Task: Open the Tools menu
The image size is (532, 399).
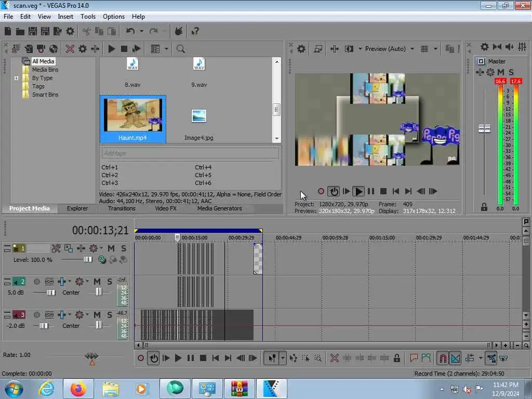Action: click(x=88, y=17)
